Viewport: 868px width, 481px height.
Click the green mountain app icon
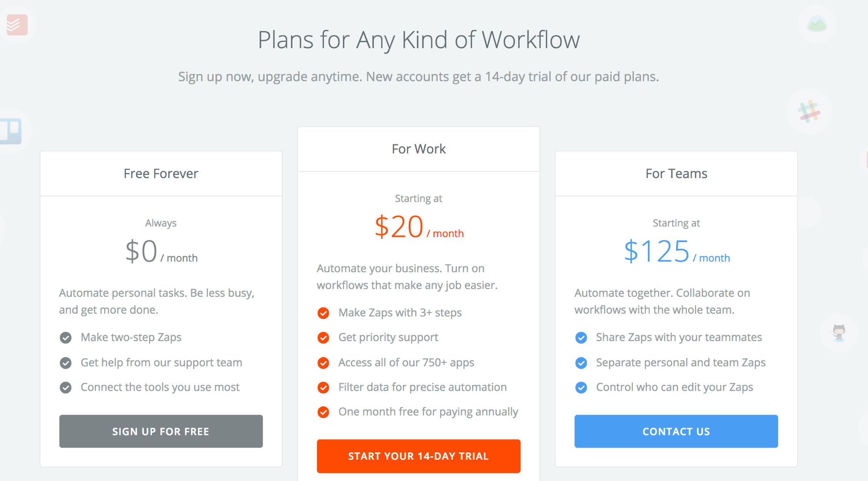[817, 24]
